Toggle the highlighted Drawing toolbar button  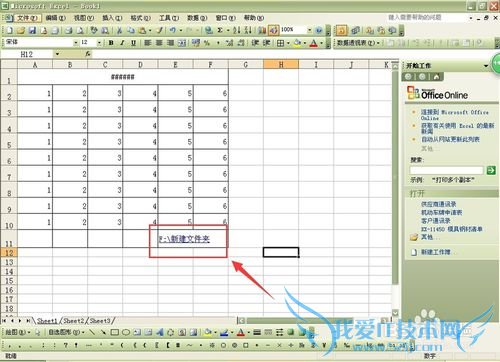273,30
